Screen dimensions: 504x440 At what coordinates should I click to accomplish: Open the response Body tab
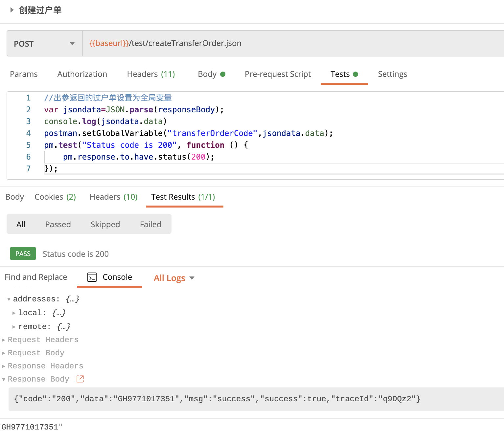pyautogui.click(x=15, y=197)
